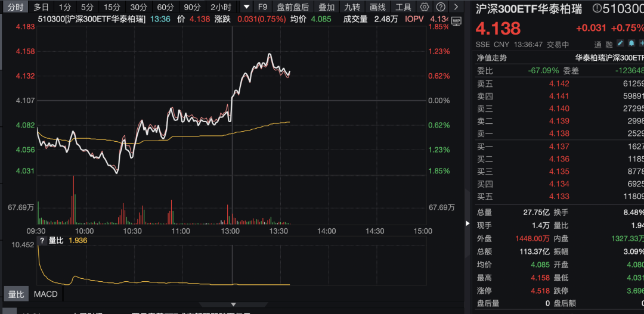Viewport: 644px width, 314px height.
Task: Click the 13:00 time axis label
Action: [230, 232]
